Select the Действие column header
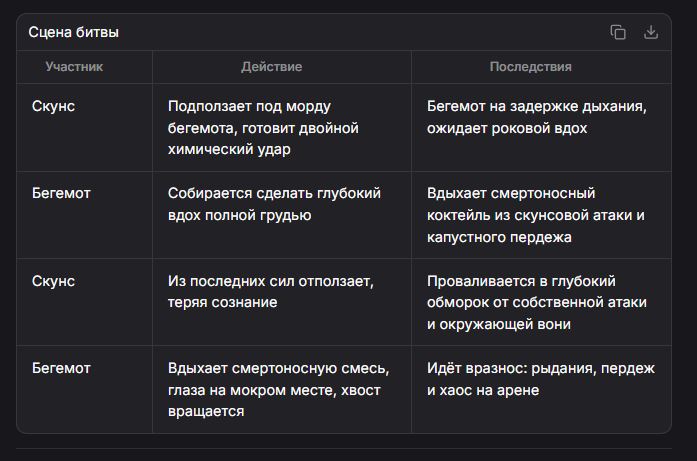The image size is (697, 461). [272, 67]
